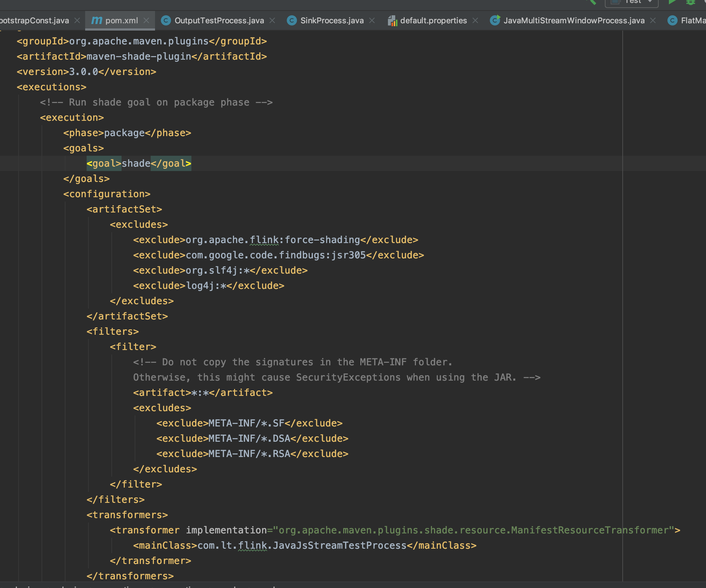706x588 pixels.
Task: Click the opening execution tag
Action: pyautogui.click(x=72, y=118)
